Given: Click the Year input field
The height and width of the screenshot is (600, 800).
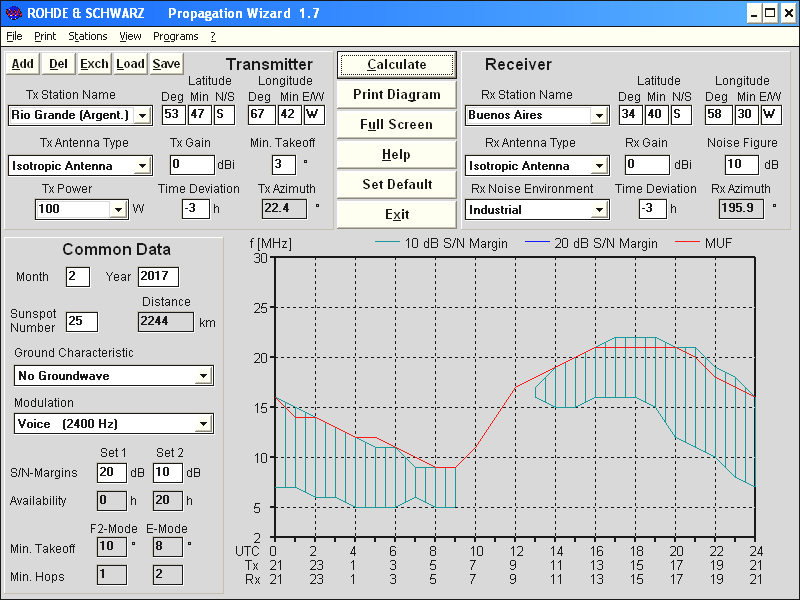Looking at the screenshot, I should point(158,277).
